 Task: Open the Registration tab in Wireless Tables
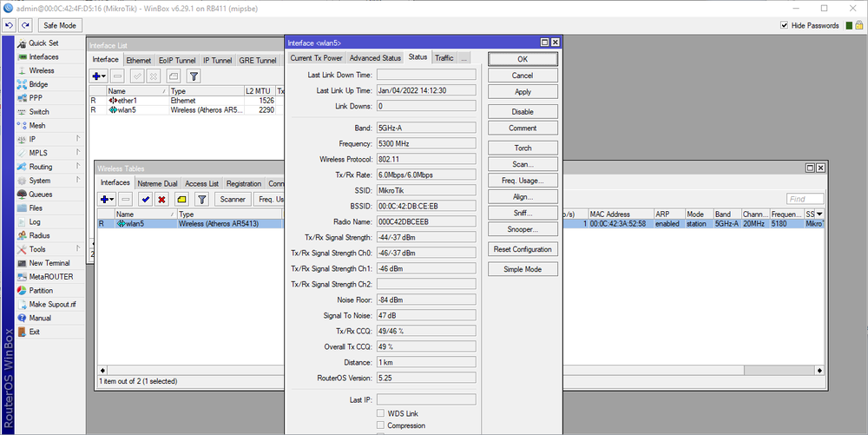click(244, 184)
